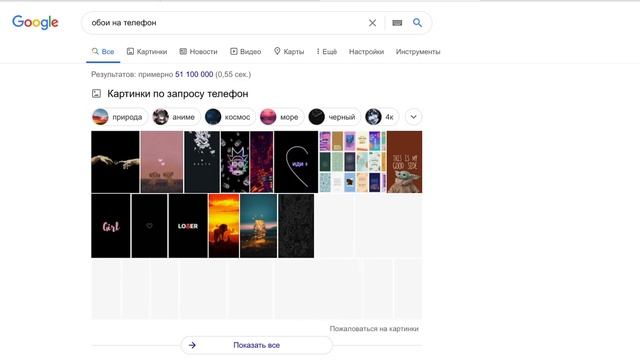Select the 'Все' tab
Viewport: 640px width, 360px height.
coord(103,51)
